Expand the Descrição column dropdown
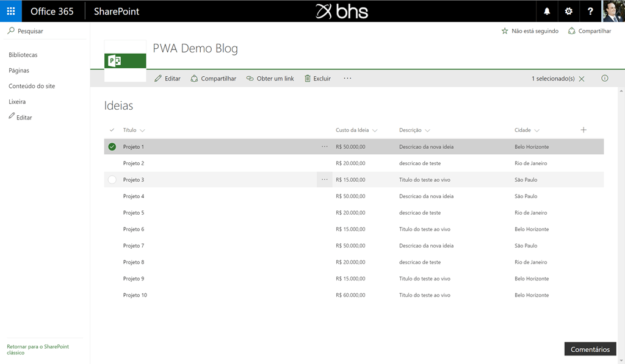The width and height of the screenshot is (625, 364). pos(428,130)
